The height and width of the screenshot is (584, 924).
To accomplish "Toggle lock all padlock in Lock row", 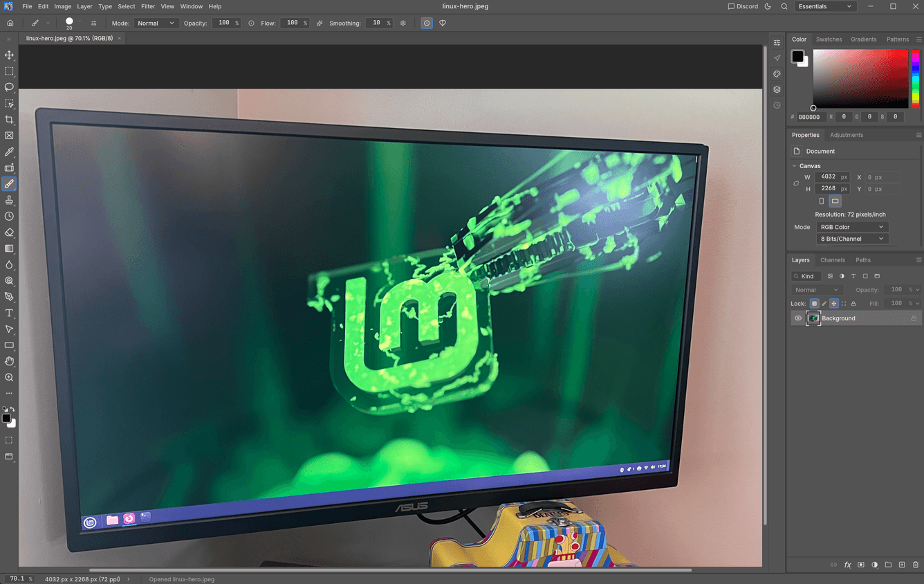I will click(853, 304).
